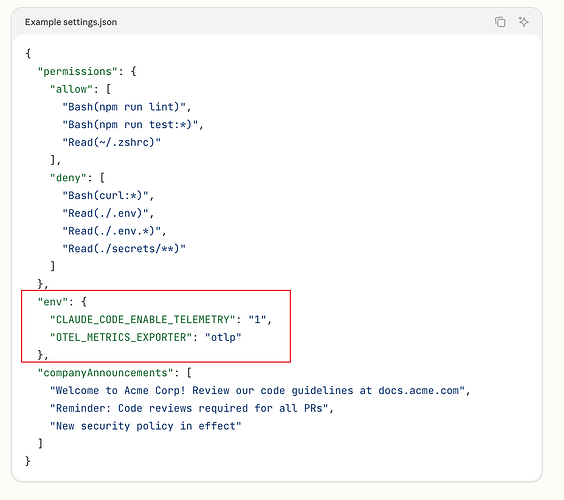
Task: Click the "permissions" key in the code
Action: [78, 71]
